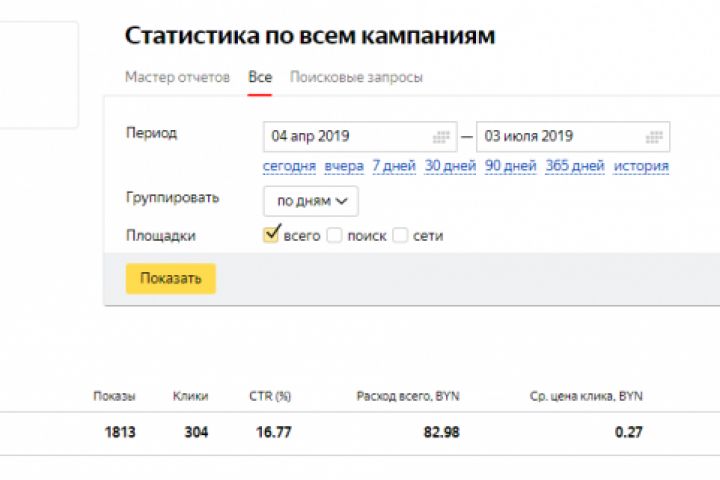
Task: Click the start date field «04 апр 2019»
Action: (x=345, y=137)
